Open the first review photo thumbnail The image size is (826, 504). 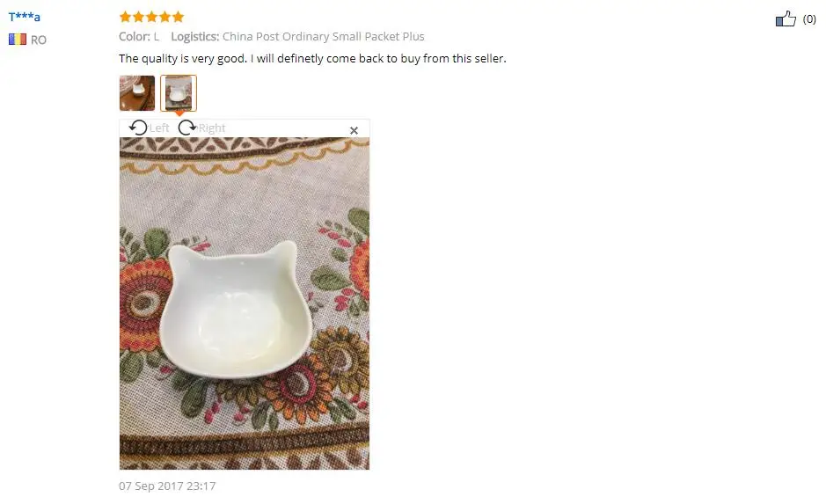coord(137,93)
